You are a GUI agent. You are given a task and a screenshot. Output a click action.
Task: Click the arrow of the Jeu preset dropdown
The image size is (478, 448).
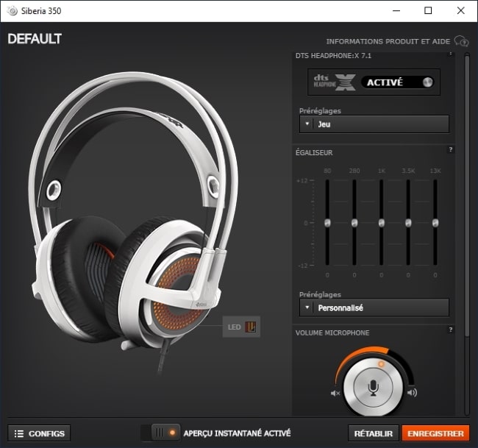click(x=307, y=124)
